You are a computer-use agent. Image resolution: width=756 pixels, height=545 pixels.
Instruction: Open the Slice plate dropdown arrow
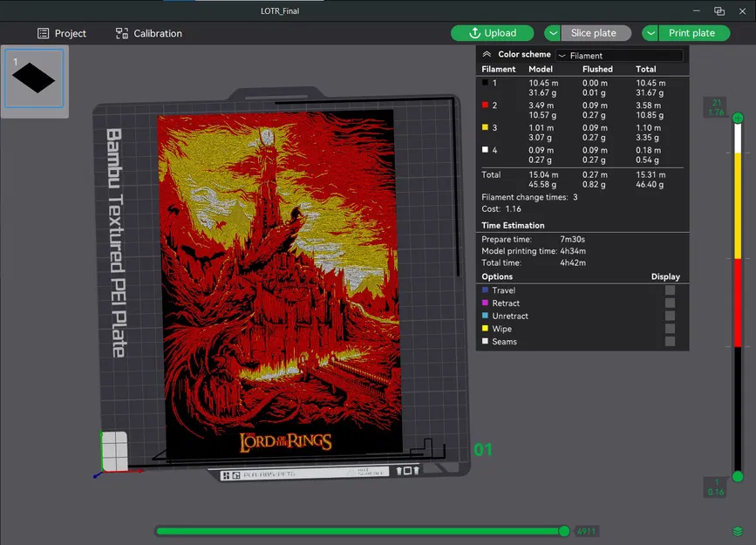pos(553,33)
